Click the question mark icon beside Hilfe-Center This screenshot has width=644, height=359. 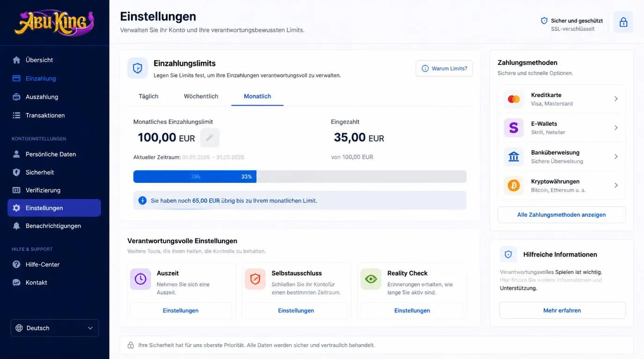[x=16, y=264]
